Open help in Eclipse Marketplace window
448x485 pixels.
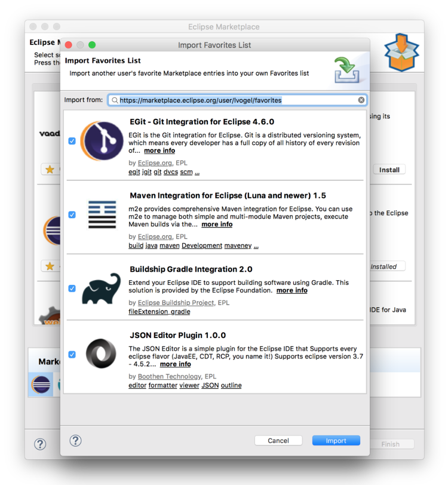(40, 444)
